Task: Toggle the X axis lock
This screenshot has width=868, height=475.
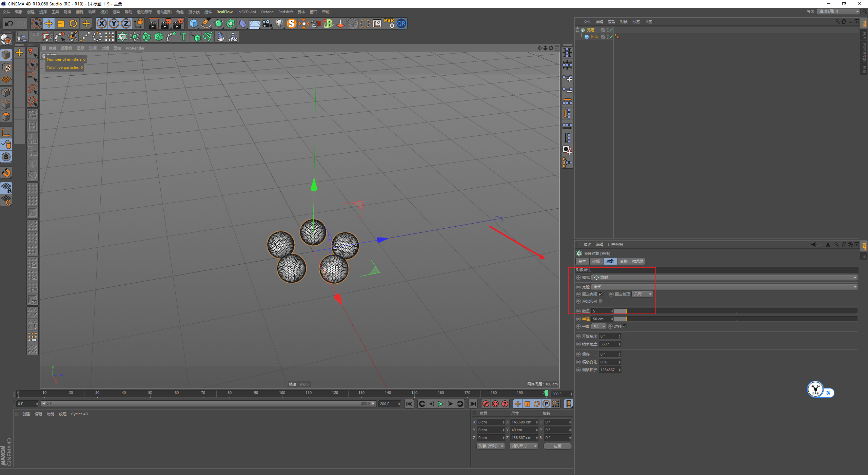Action: click(101, 23)
